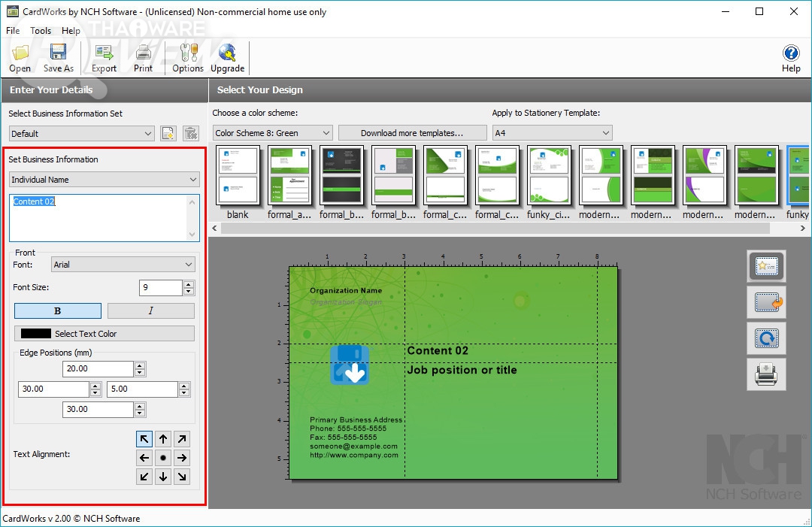Open the Tools menu

41,31
